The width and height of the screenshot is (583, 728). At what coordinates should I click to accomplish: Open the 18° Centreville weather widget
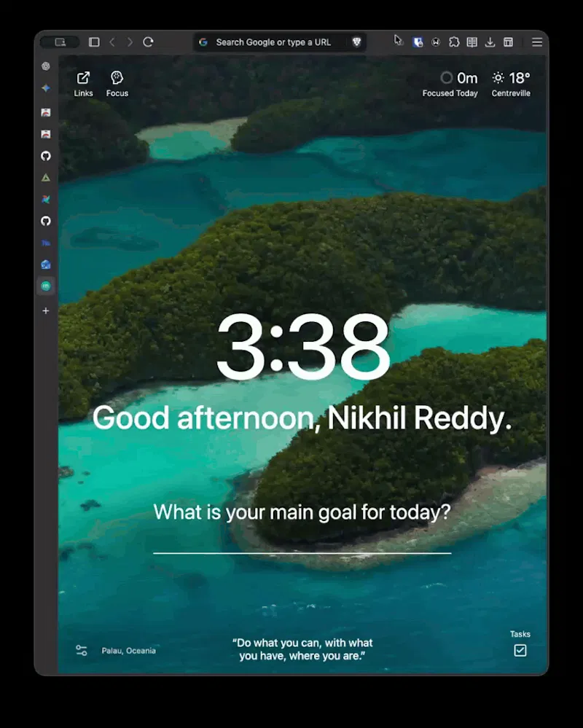click(511, 84)
